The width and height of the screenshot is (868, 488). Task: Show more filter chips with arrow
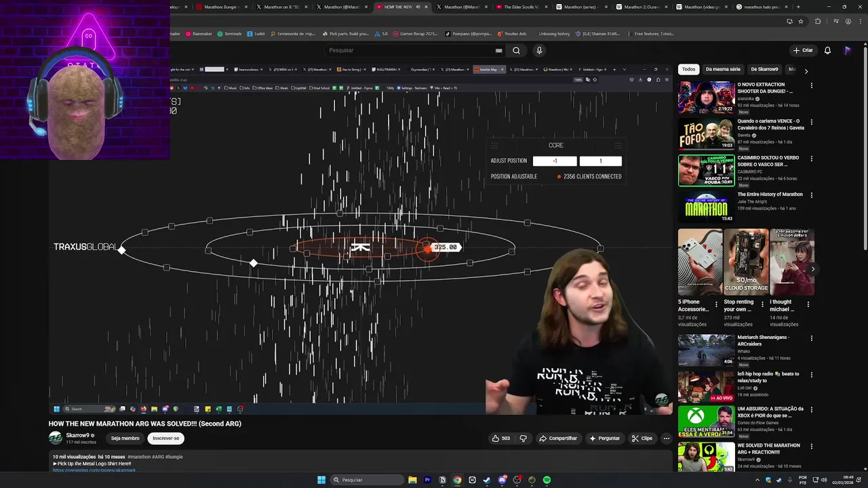(x=806, y=70)
